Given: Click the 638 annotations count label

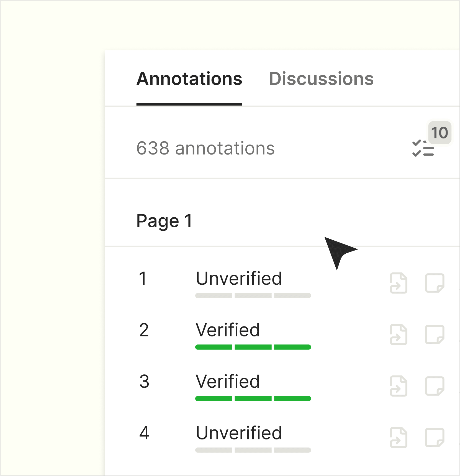Looking at the screenshot, I should 206,148.
